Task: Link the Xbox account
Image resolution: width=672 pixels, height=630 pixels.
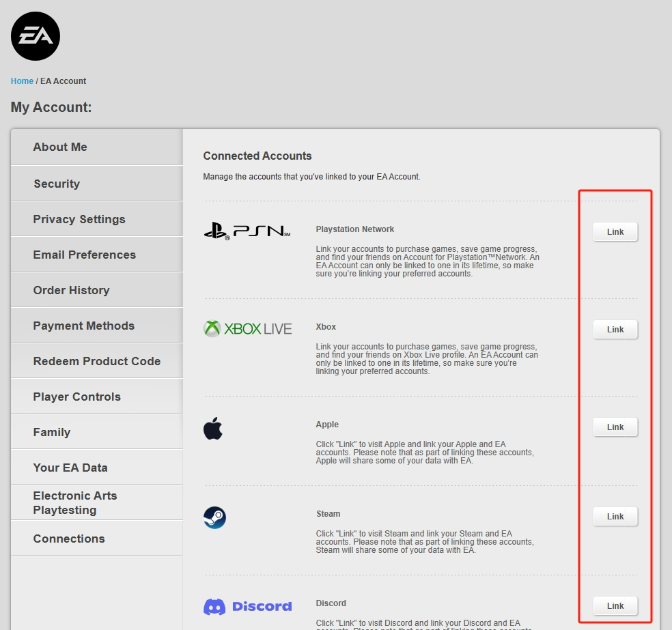Action: click(615, 330)
